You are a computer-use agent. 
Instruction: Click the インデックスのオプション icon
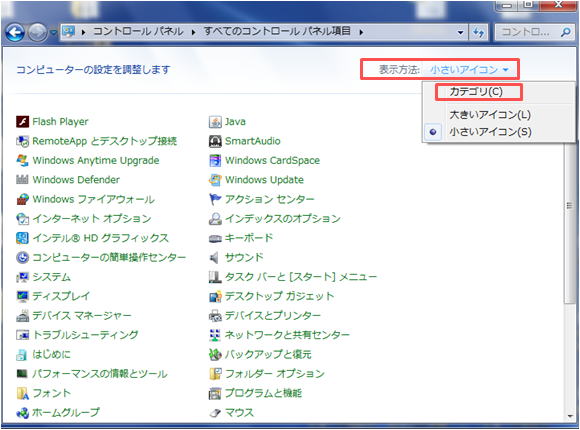215,218
